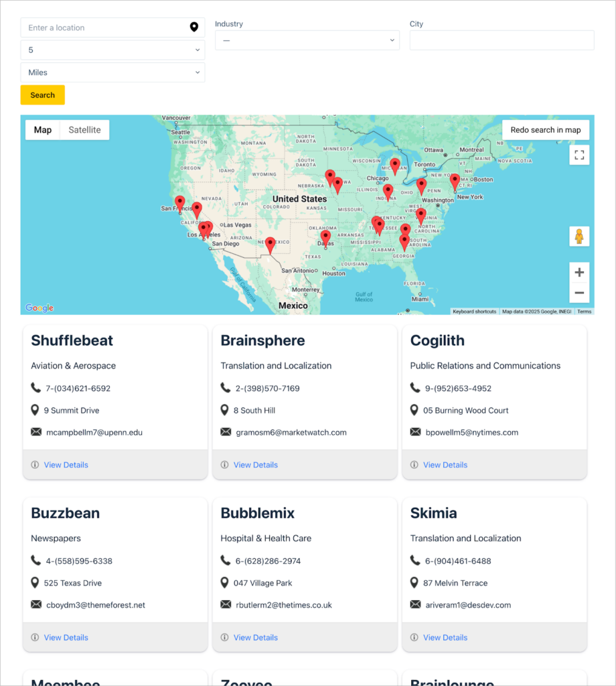Zoom out using the minus icon
Screen dimensions: 616x686
click(579, 293)
